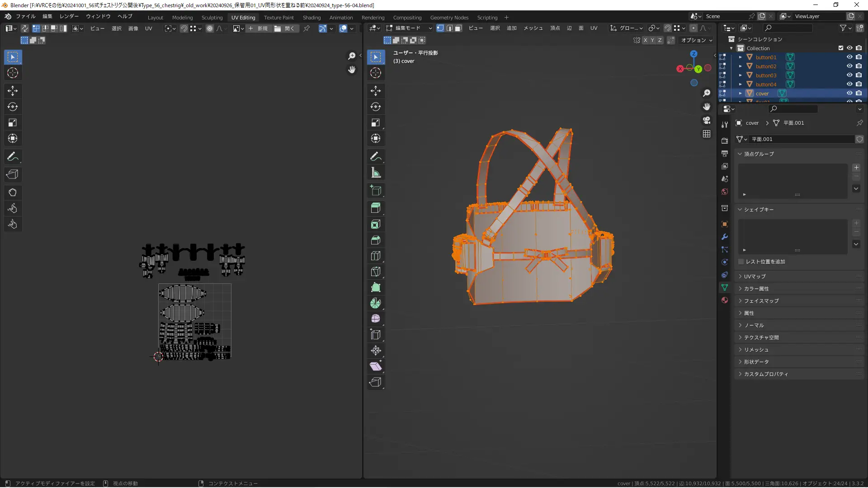This screenshot has width=868, height=488.
Task: Expand the UVマップ panel
Action: coord(755,276)
